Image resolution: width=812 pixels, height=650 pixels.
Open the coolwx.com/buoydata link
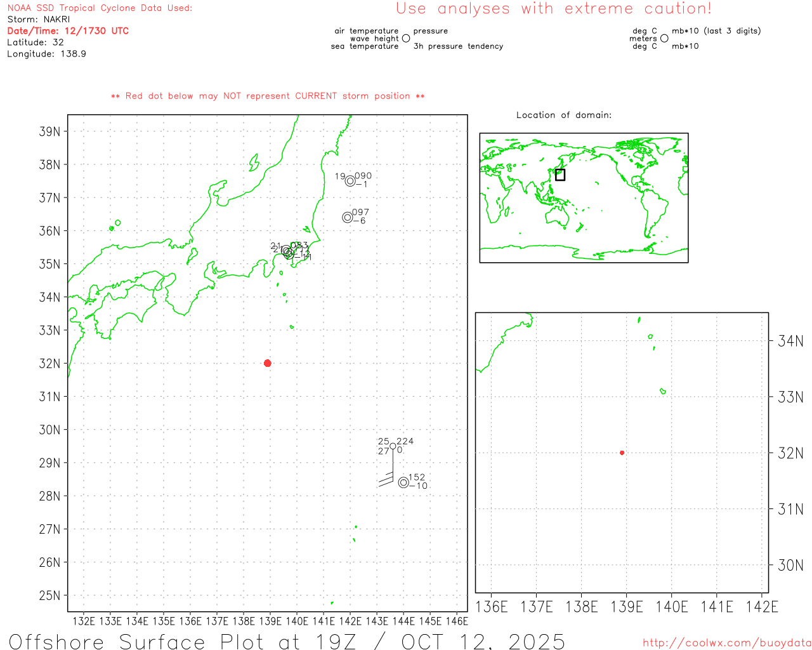tap(726, 643)
